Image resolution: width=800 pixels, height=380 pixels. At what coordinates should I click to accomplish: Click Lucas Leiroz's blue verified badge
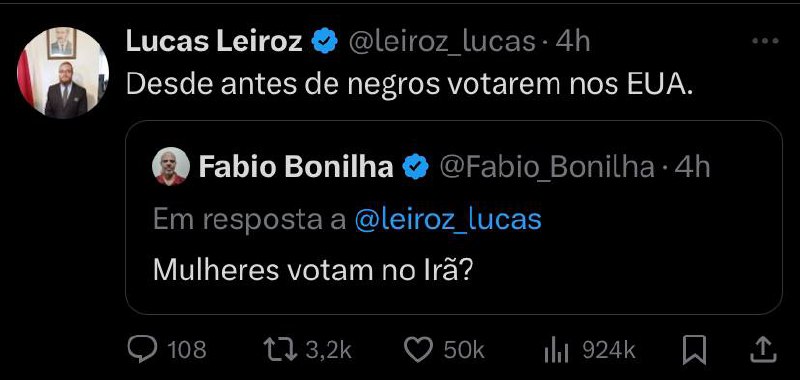[x=325, y=42]
